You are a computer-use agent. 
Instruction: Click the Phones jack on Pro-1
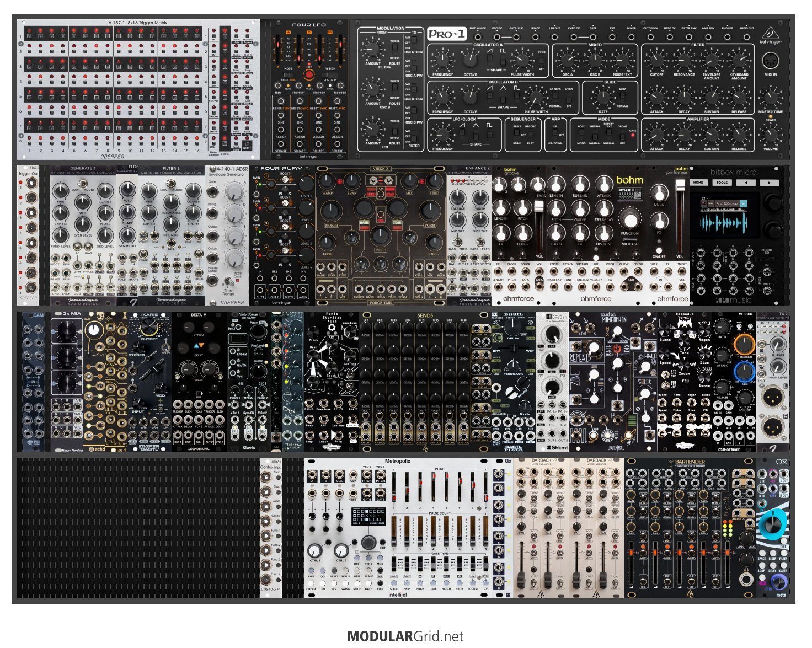tap(727, 37)
